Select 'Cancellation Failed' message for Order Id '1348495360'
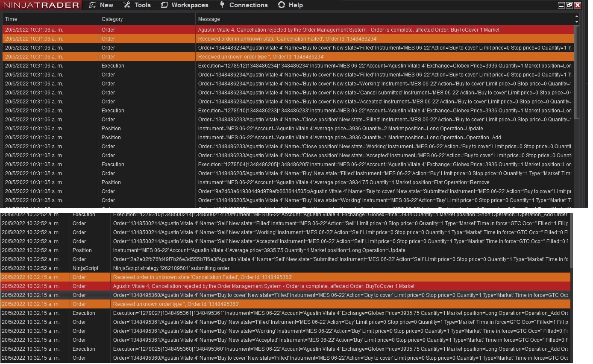 click(x=285, y=277)
